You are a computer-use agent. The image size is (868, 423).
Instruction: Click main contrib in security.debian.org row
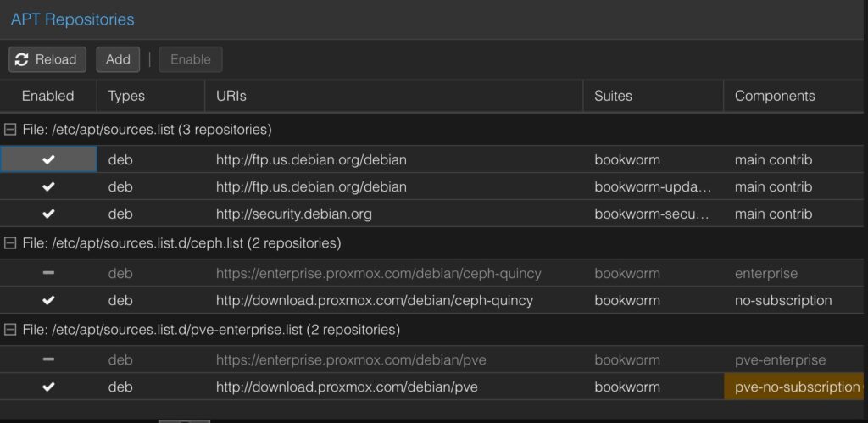tap(773, 214)
